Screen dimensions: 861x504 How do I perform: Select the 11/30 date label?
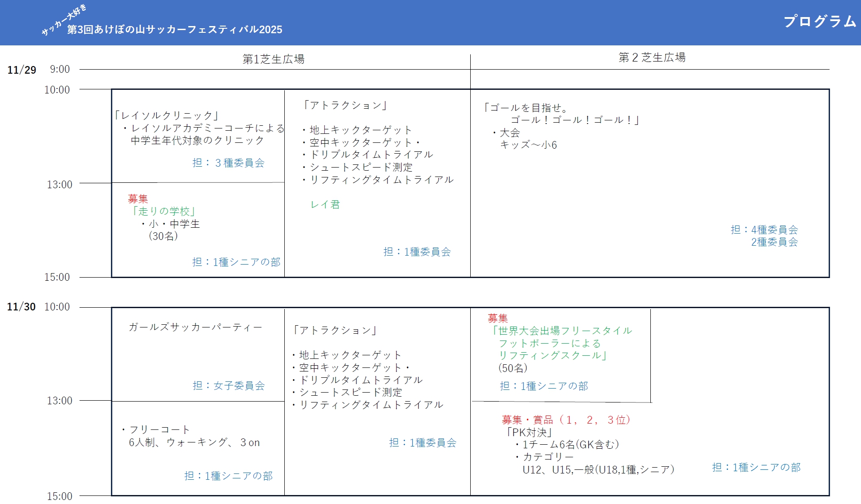[x=21, y=307]
